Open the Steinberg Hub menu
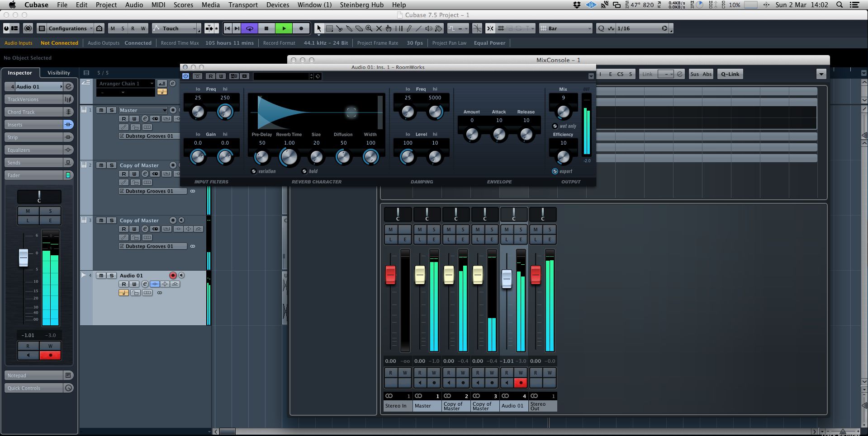 pos(362,5)
